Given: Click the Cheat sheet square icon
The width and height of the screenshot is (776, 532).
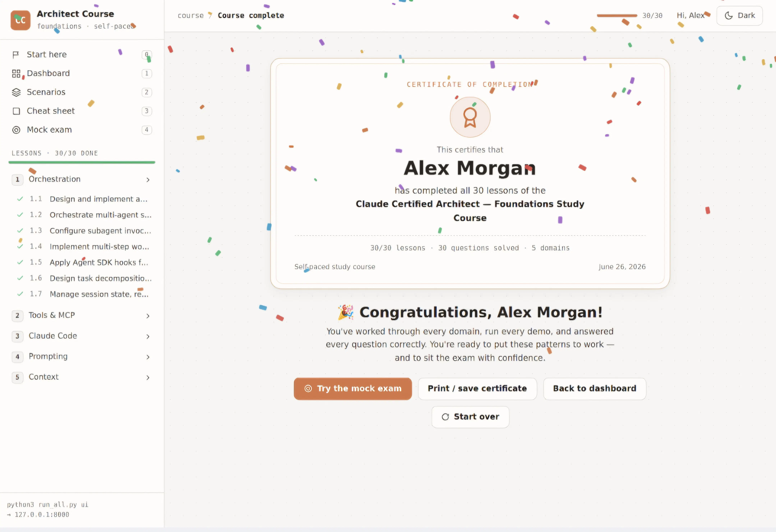Looking at the screenshot, I should pos(16,111).
